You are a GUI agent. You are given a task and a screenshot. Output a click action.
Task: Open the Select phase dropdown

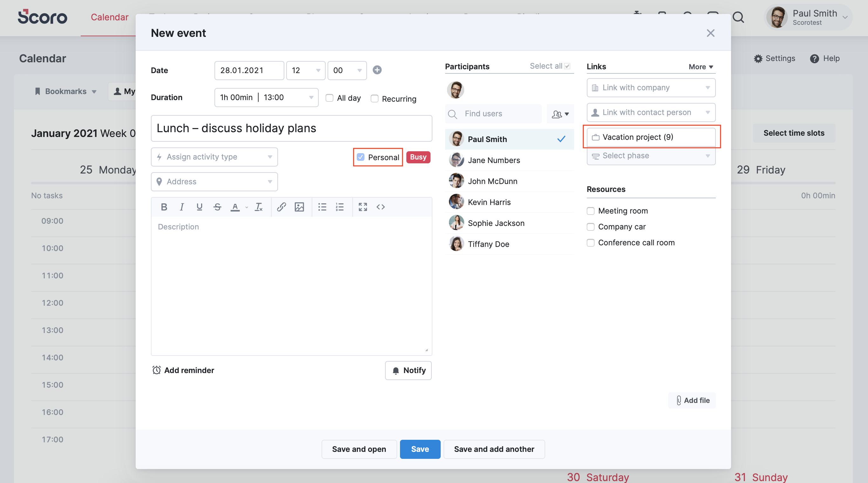(x=651, y=155)
